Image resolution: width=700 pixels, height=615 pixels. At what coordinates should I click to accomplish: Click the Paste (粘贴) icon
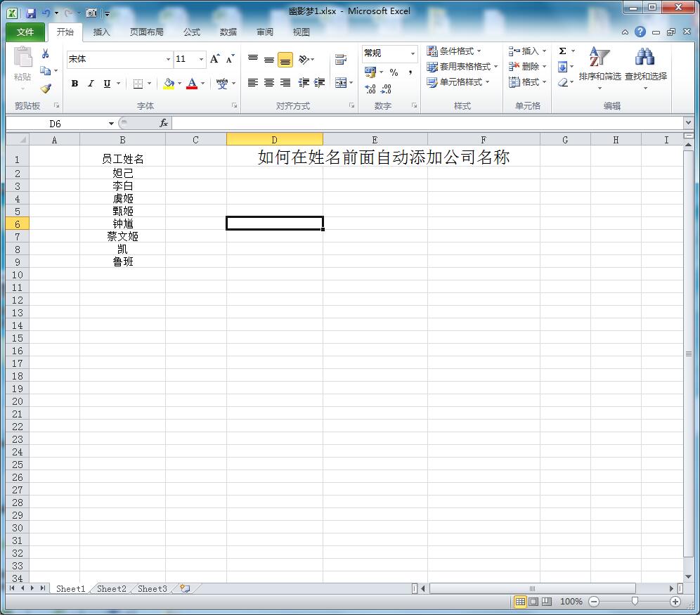[x=22, y=57]
